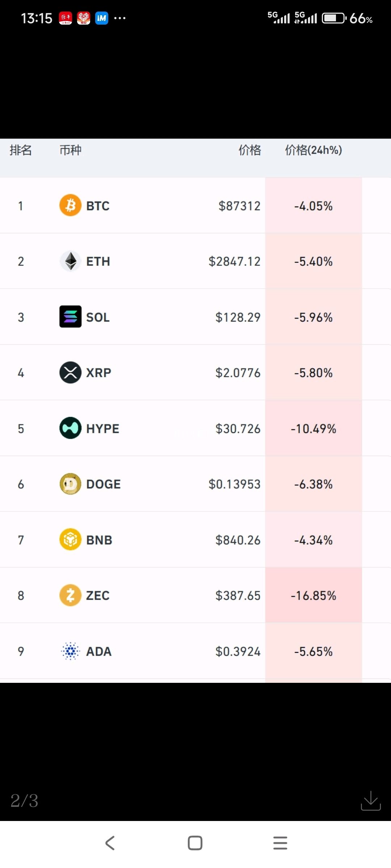Tap the Zcash ZEC coin icon

[x=70, y=595]
